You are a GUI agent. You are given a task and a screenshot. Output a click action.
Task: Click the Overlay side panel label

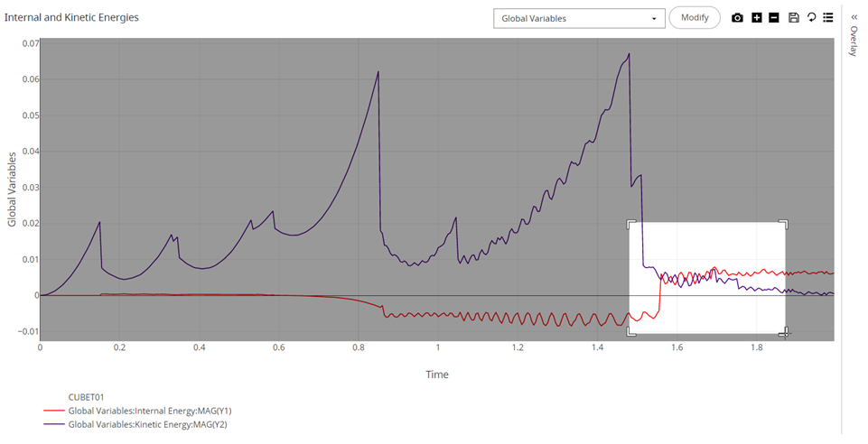[854, 41]
